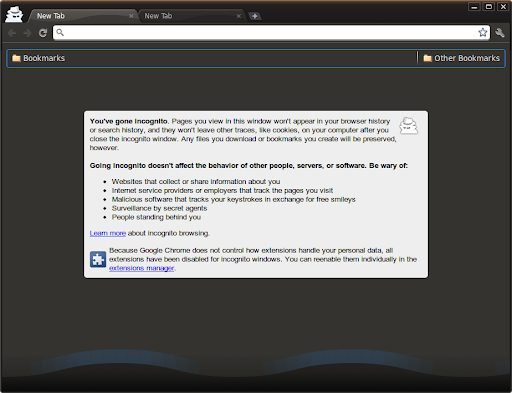Click the forward navigation arrow
Screen dimensions: 512x393
coord(27,33)
